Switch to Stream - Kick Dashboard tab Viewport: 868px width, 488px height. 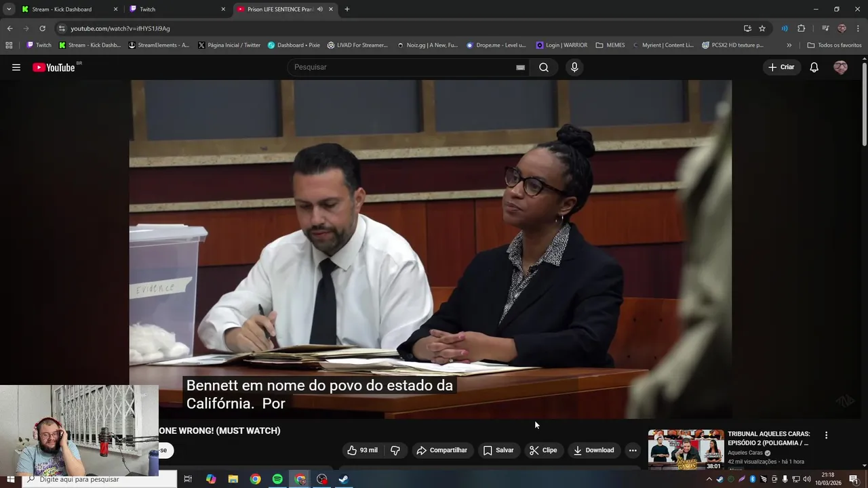[x=68, y=9]
